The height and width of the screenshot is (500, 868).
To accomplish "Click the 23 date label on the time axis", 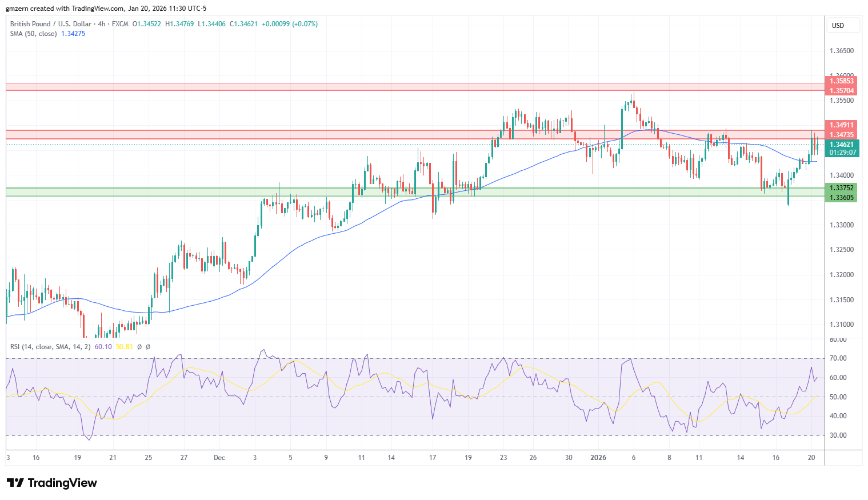I will click(x=503, y=458).
